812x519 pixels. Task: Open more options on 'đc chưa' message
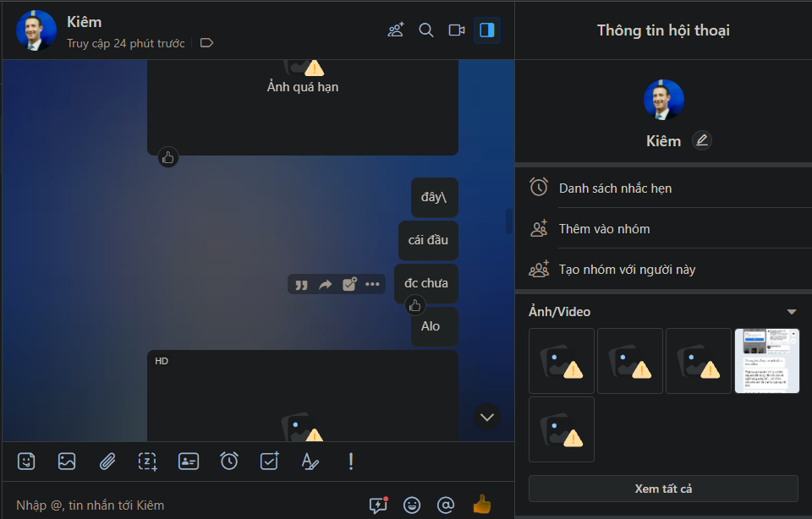pos(372,285)
